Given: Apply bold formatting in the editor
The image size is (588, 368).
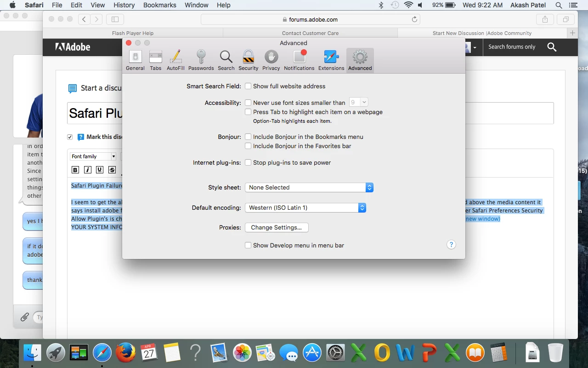Looking at the screenshot, I should click(75, 170).
